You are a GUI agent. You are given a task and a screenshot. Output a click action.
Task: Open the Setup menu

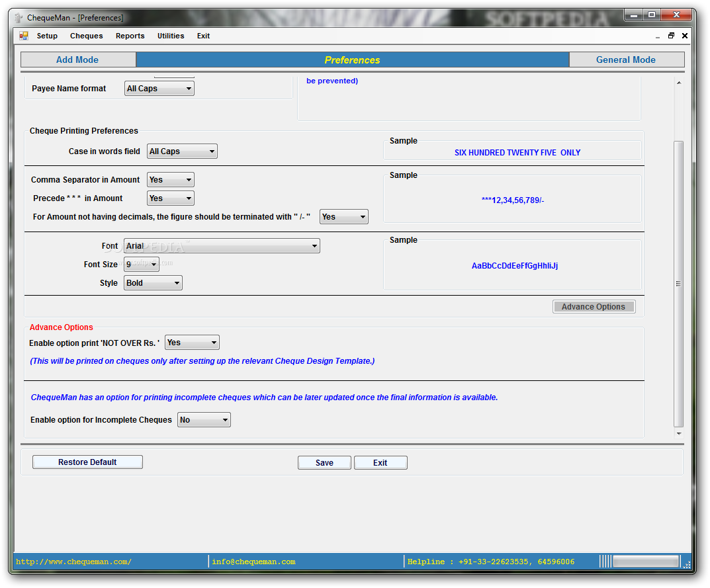(x=47, y=36)
